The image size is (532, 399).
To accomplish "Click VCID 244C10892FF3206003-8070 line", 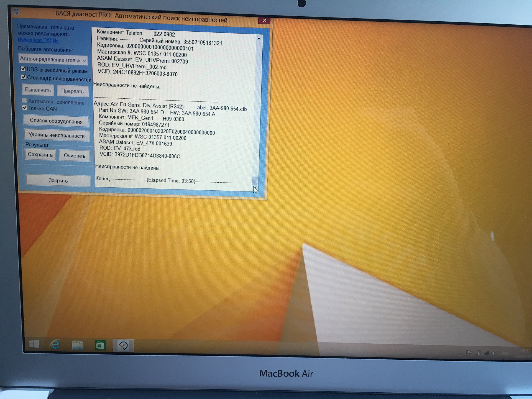I will click(138, 73).
